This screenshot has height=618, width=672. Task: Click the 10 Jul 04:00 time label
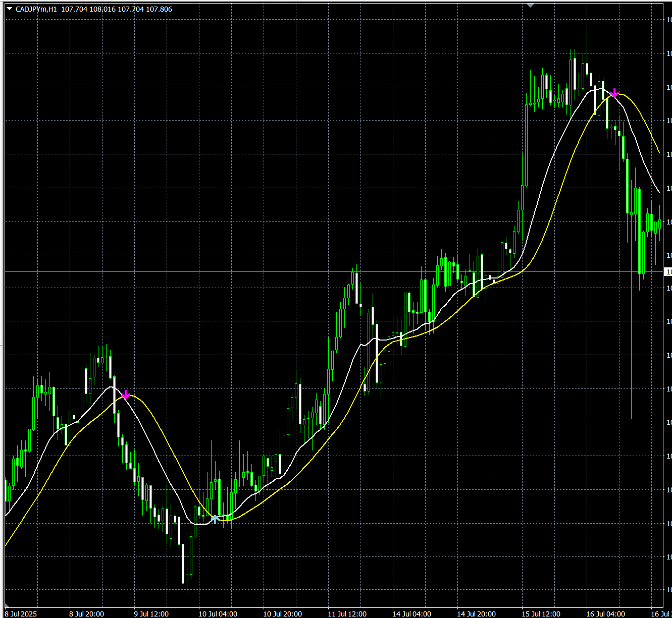pyautogui.click(x=218, y=614)
